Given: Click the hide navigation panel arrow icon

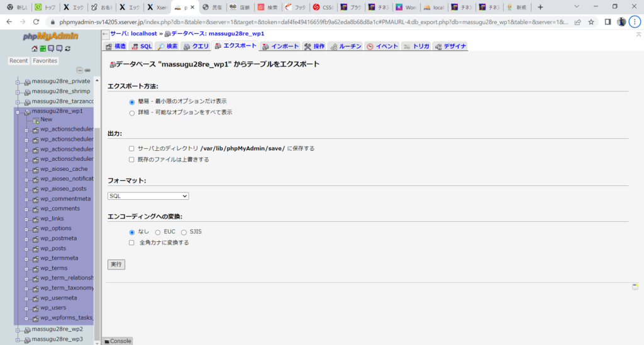Looking at the screenshot, I should point(105,34).
